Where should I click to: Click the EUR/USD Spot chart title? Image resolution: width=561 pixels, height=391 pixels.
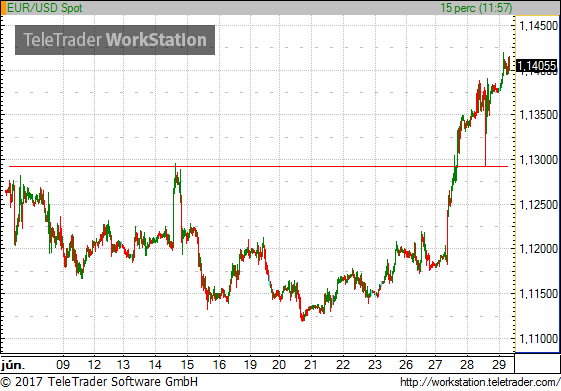[x=45, y=8]
